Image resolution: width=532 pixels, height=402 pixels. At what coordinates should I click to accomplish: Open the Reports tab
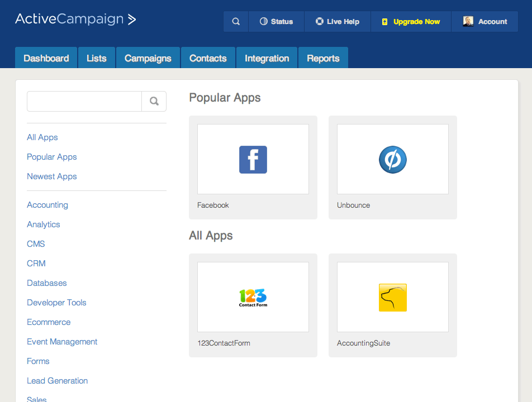coord(323,58)
